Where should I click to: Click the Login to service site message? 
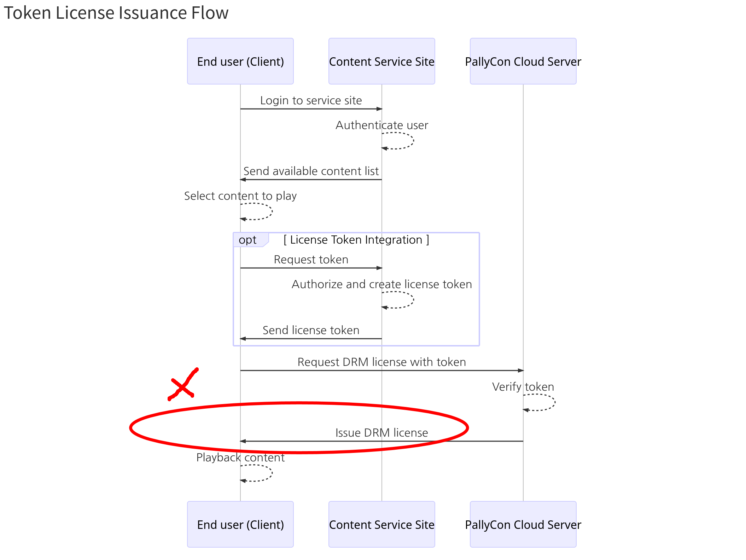pyautogui.click(x=311, y=101)
